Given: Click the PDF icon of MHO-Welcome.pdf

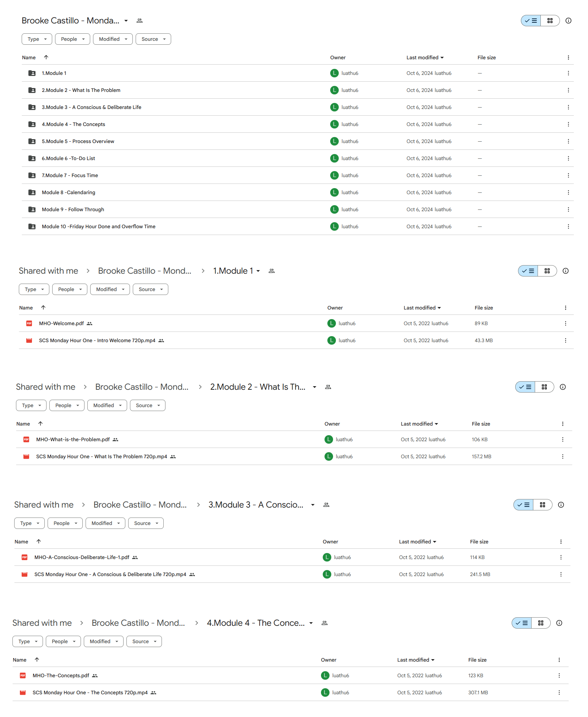Looking at the screenshot, I should (x=29, y=323).
